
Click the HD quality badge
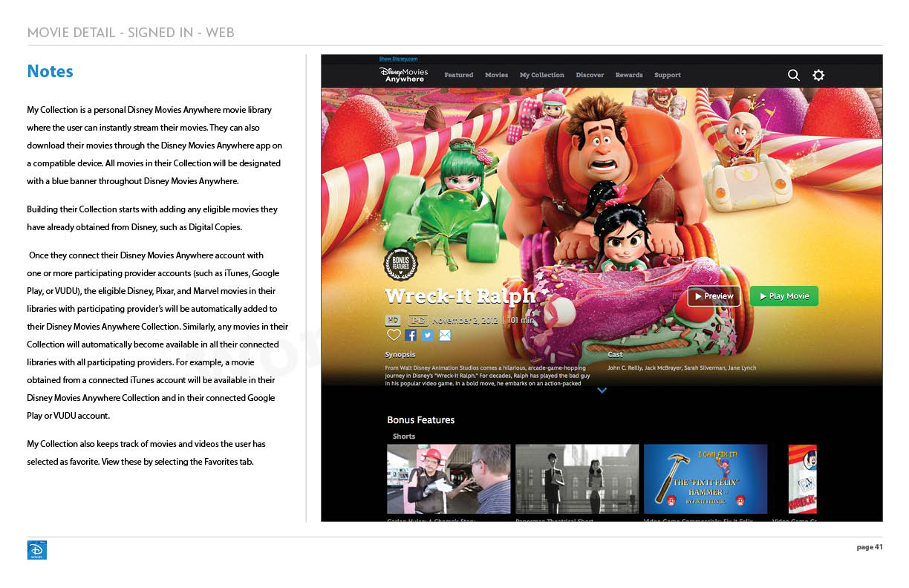pos(394,320)
